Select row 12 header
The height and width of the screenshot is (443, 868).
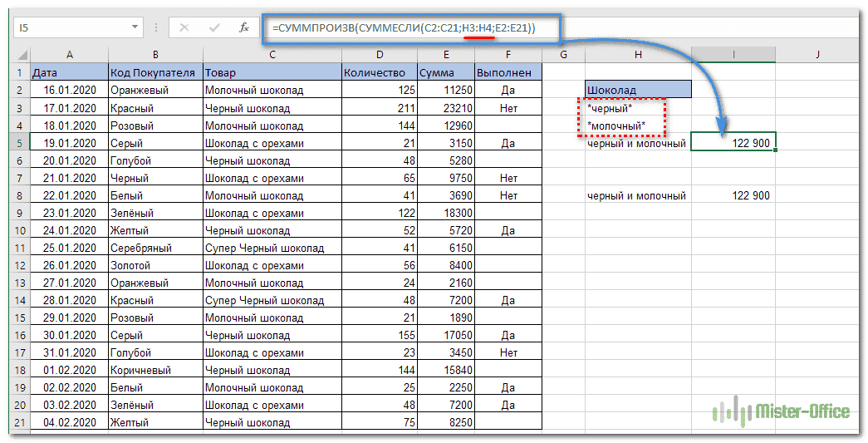click(x=20, y=265)
